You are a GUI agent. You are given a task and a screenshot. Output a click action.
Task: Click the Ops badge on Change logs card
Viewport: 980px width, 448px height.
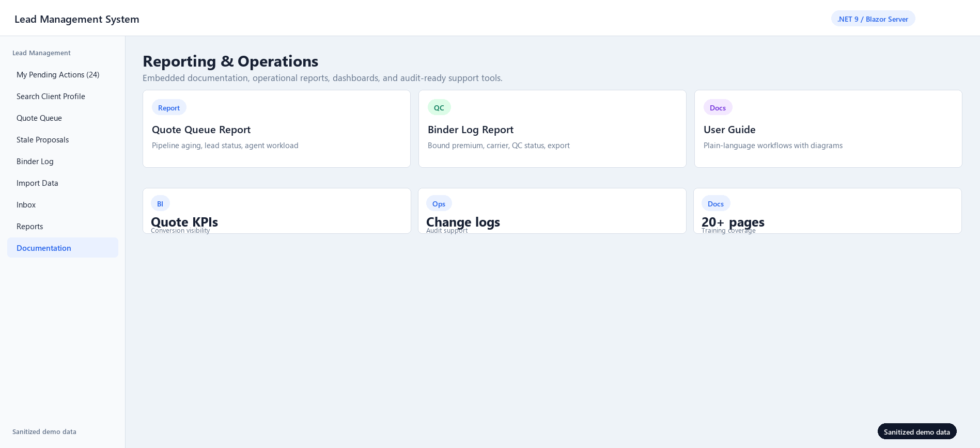(x=439, y=203)
